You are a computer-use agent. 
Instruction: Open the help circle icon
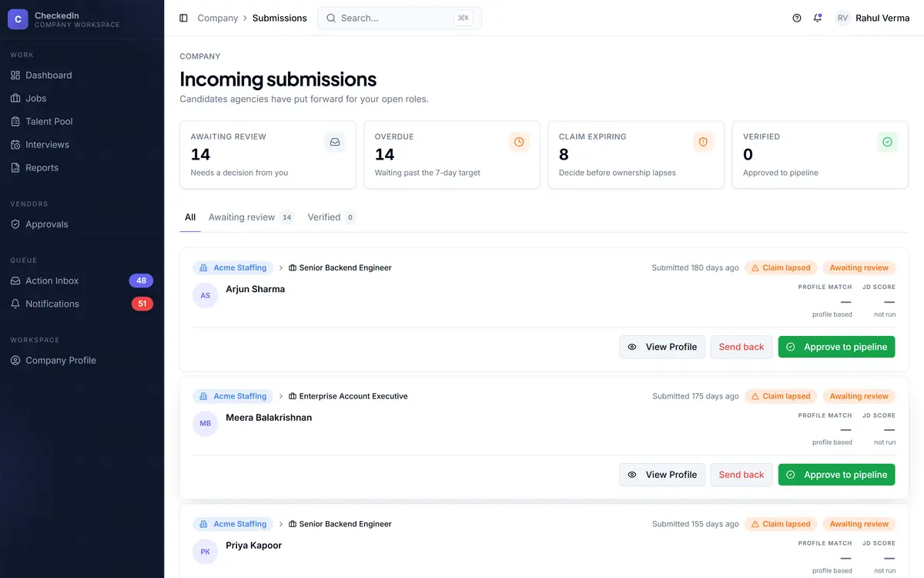797,18
